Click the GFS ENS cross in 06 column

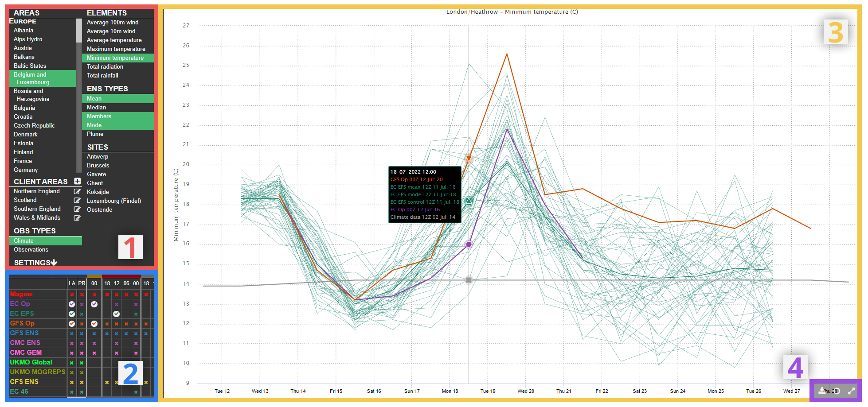pos(126,333)
